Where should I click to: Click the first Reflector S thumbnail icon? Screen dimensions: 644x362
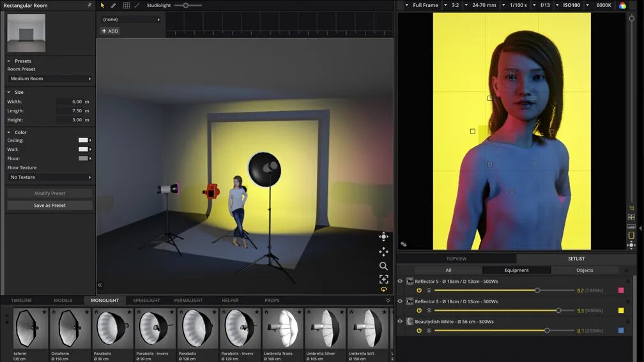410,281
